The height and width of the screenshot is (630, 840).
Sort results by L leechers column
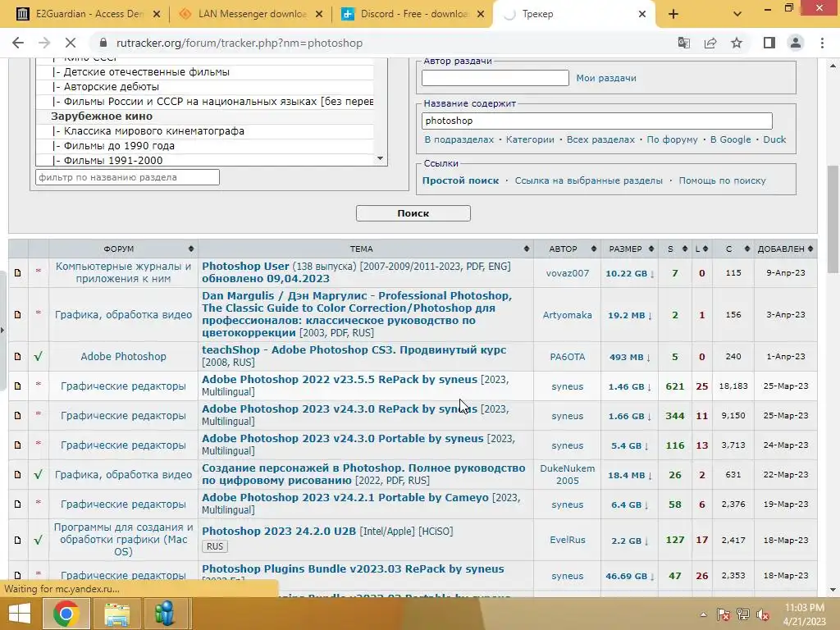coord(701,249)
